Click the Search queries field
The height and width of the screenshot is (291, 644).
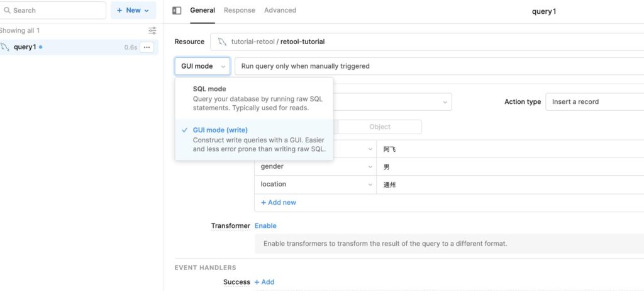point(53,10)
